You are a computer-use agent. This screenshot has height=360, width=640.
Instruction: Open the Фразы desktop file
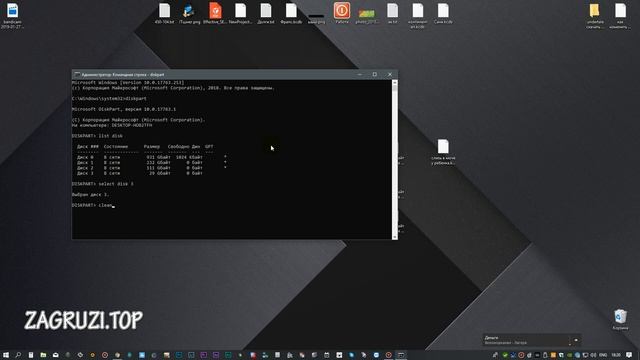click(x=291, y=13)
